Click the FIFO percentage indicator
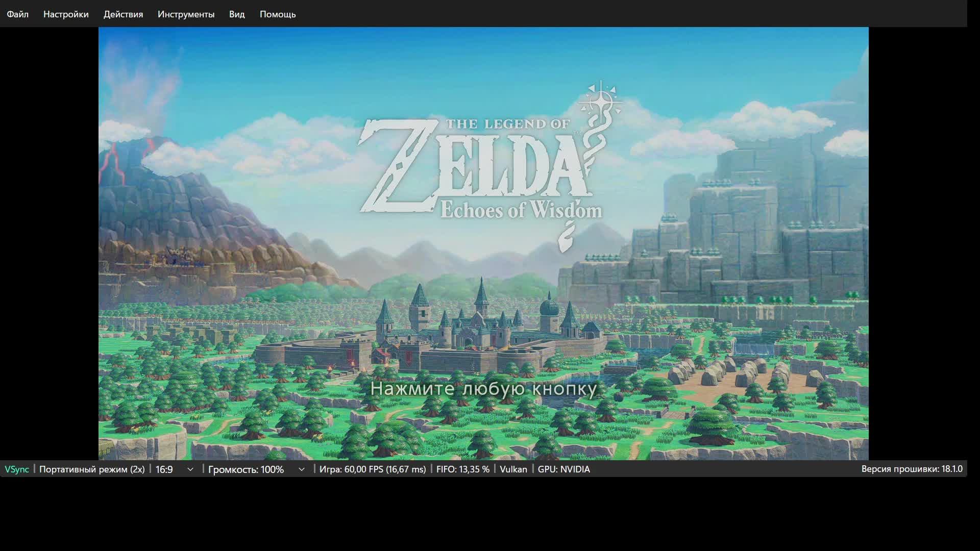980x551 pixels. pos(463,469)
